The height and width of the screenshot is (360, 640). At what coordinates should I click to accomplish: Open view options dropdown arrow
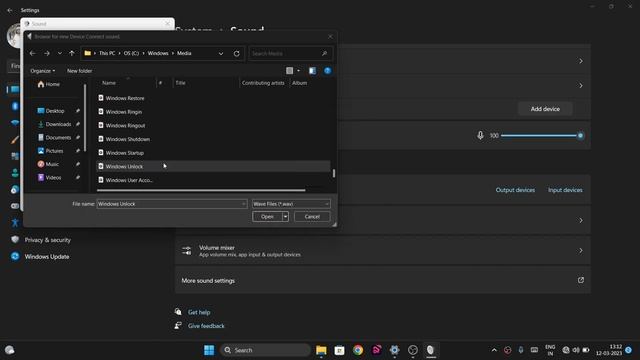coord(298,71)
